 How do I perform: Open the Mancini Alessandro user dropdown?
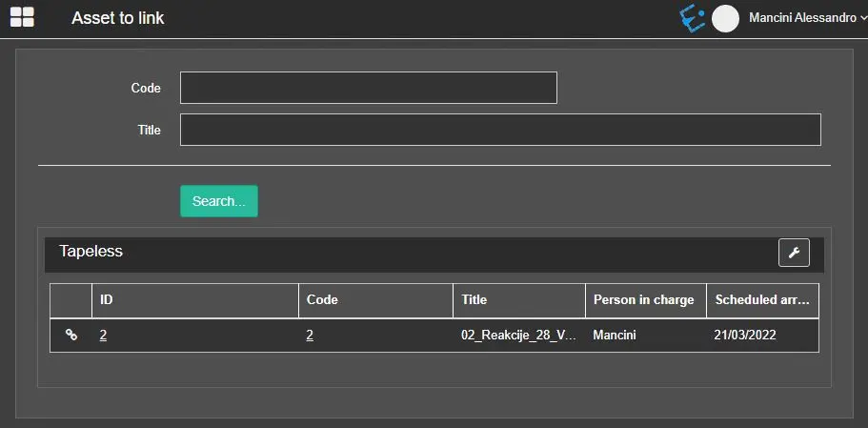807,18
